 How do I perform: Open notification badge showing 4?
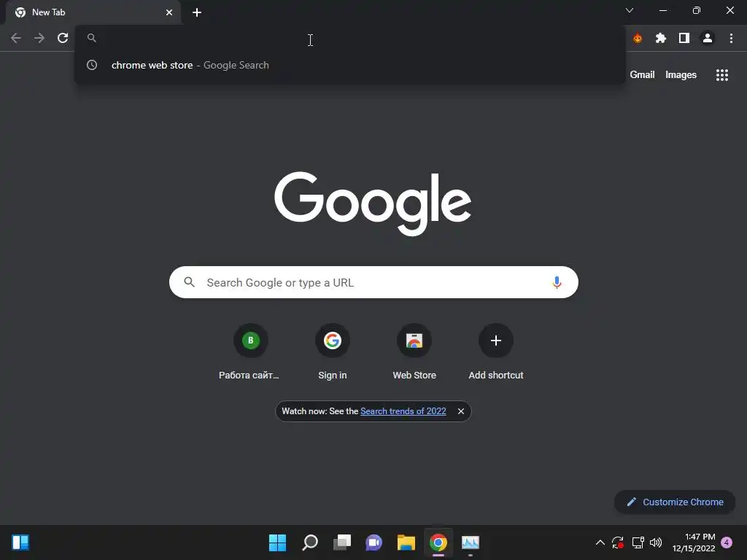pos(727,542)
